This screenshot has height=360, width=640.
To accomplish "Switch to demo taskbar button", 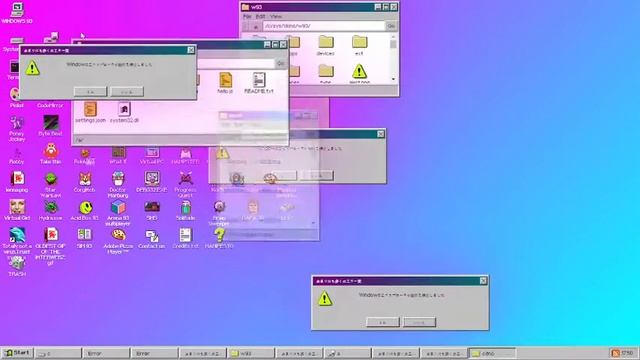I will [x=492, y=353].
